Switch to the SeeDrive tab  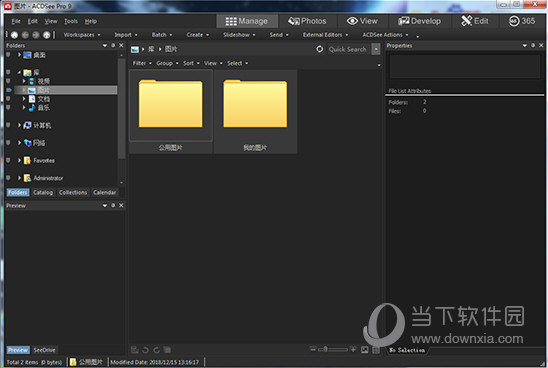click(44, 350)
